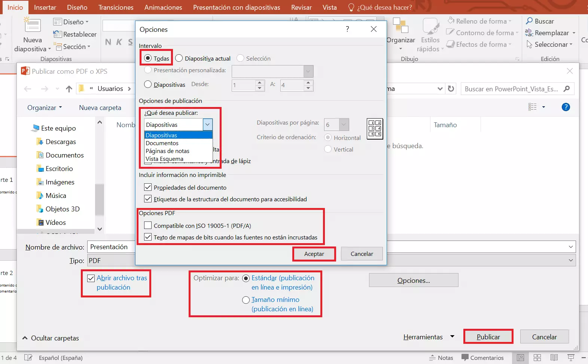Select the Diapositiva actual radio button
The width and height of the screenshot is (588, 364).
click(179, 58)
